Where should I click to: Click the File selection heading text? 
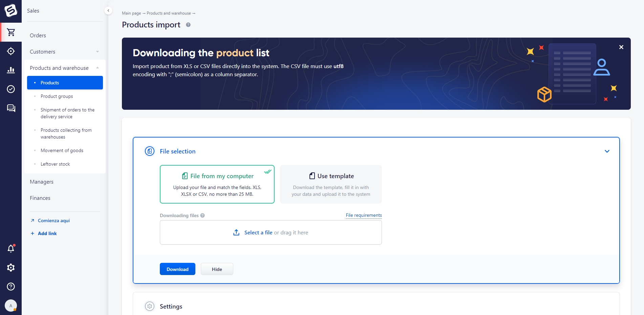(178, 151)
